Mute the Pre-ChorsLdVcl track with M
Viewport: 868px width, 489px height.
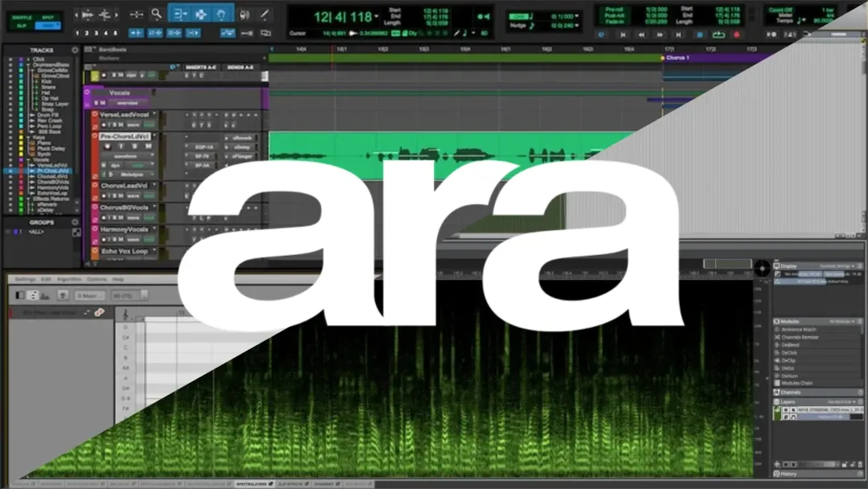pyautogui.click(x=148, y=146)
